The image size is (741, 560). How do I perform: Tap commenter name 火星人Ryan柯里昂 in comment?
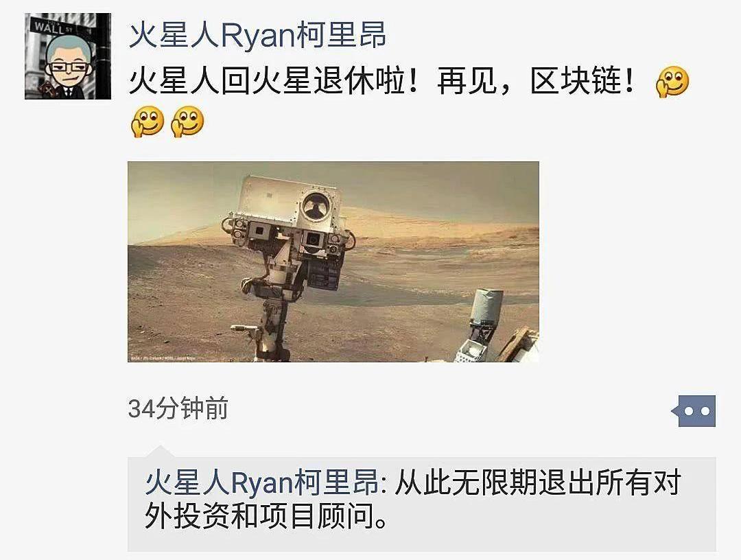click(262, 482)
